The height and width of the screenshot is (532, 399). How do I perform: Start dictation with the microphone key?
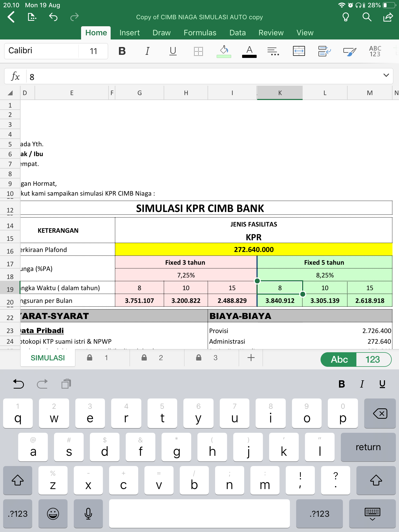pos(88,514)
